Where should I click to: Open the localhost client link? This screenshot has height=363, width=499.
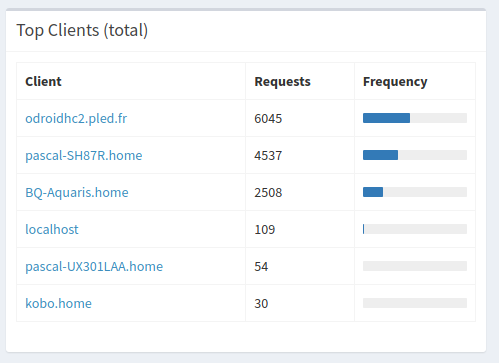52,229
